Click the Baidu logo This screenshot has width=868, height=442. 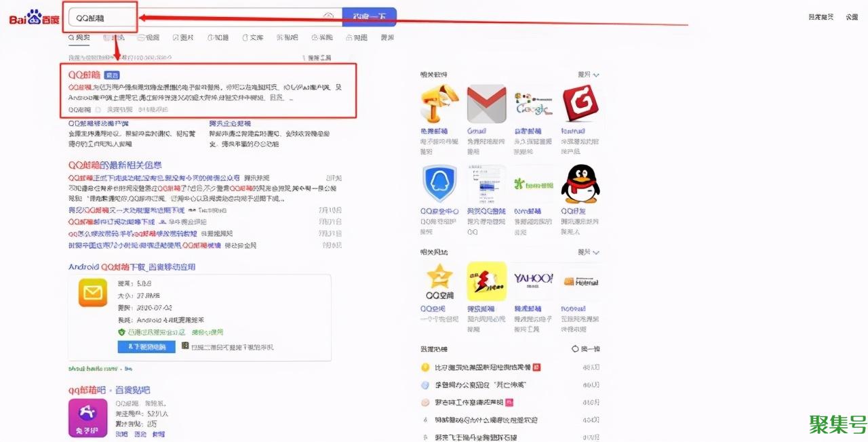pos(34,18)
